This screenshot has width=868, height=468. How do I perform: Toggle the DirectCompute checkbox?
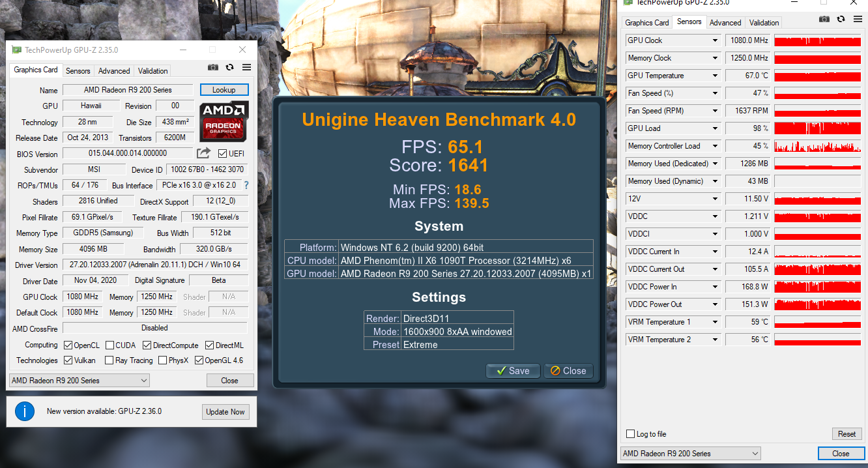coord(147,345)
